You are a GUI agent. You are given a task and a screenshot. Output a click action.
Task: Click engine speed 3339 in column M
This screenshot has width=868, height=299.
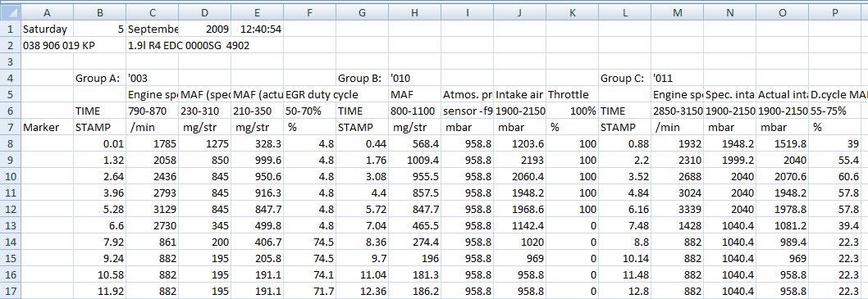click(x=677, y=210)
